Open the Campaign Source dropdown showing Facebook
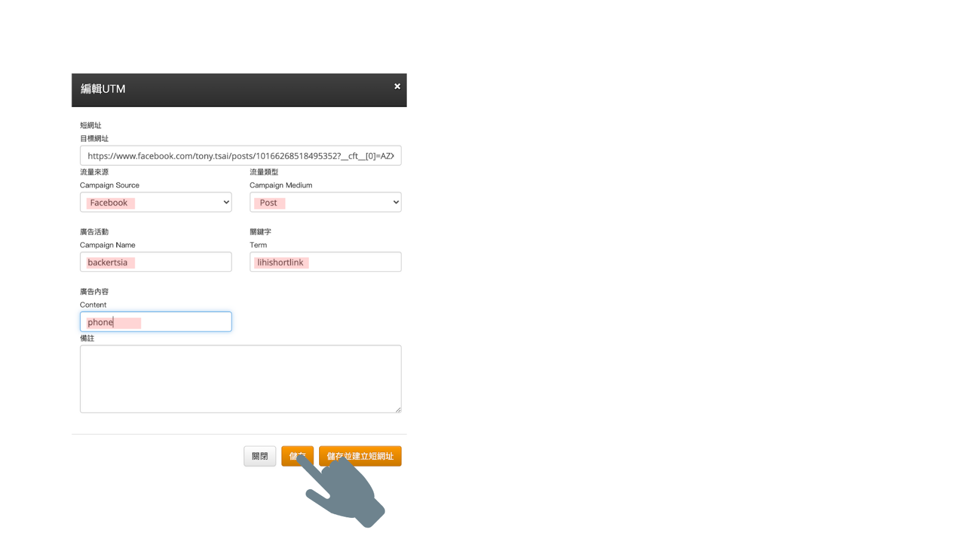980x551 pixels. coord(156,202)
